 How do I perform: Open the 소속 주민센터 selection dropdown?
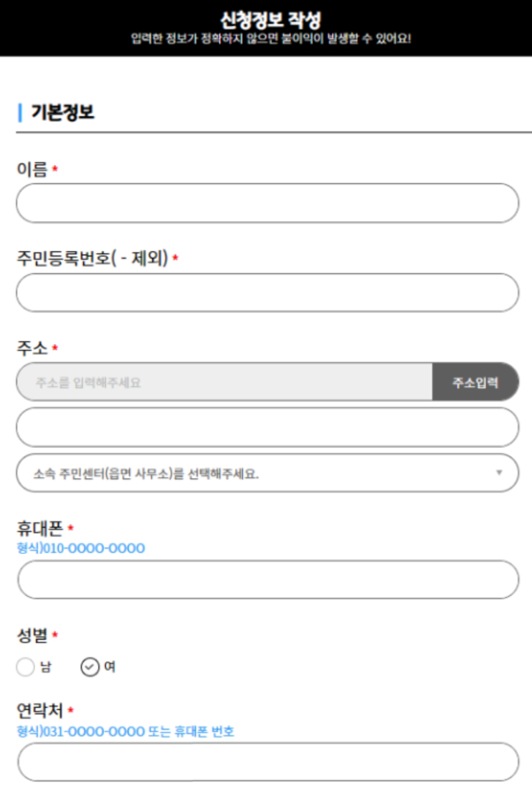coord(266,473)
